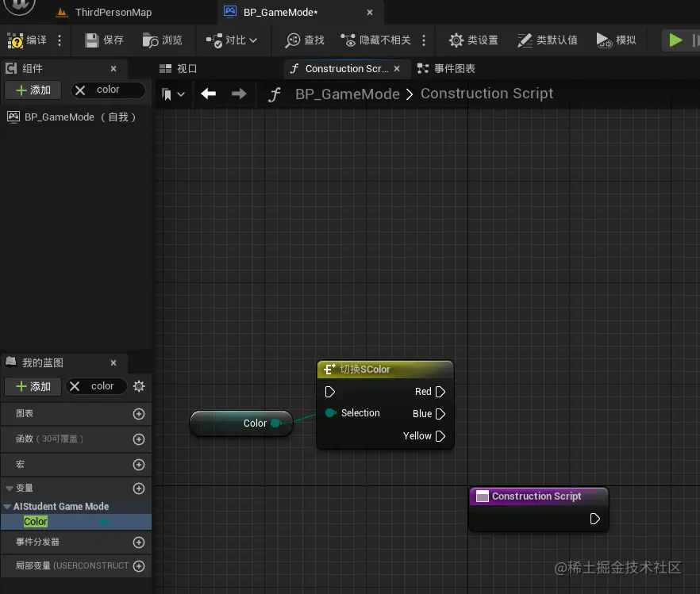Add new graph with 图表 plus
The image size is (700, 594).
pos(139,414)
